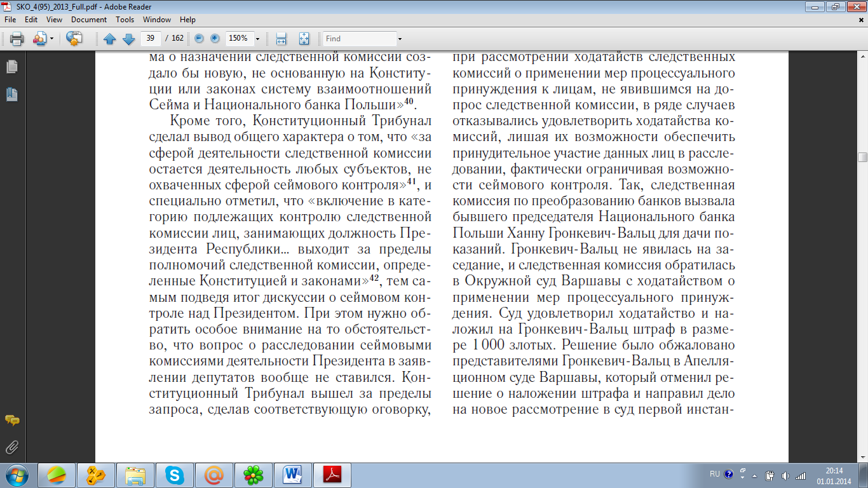Open the File menu
The image size is (868, 488).
click(x=10, y=20)
